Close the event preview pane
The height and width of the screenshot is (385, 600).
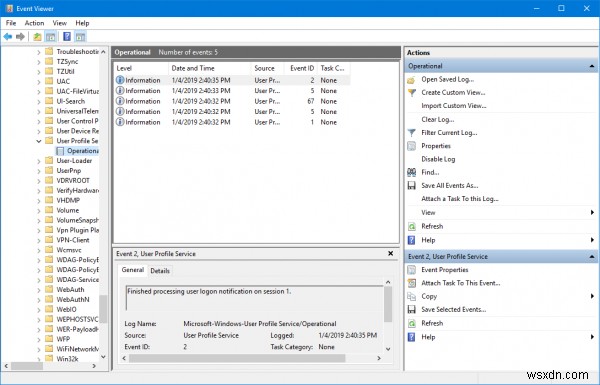pos(390,253)
